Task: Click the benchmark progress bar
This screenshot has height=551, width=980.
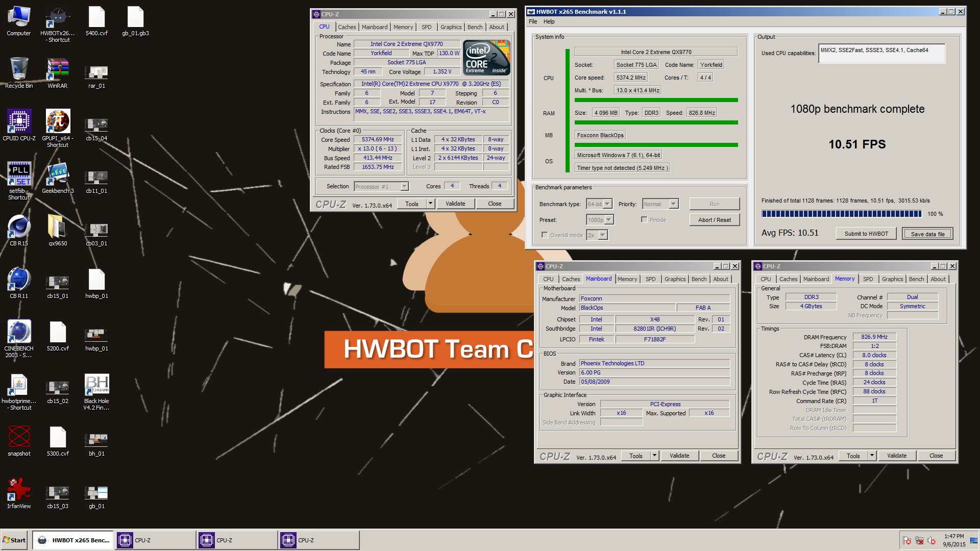Action: (x=842, y=214)
